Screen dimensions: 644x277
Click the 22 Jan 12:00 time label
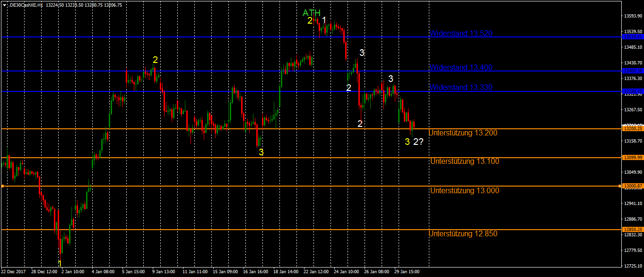click(316, 272)
